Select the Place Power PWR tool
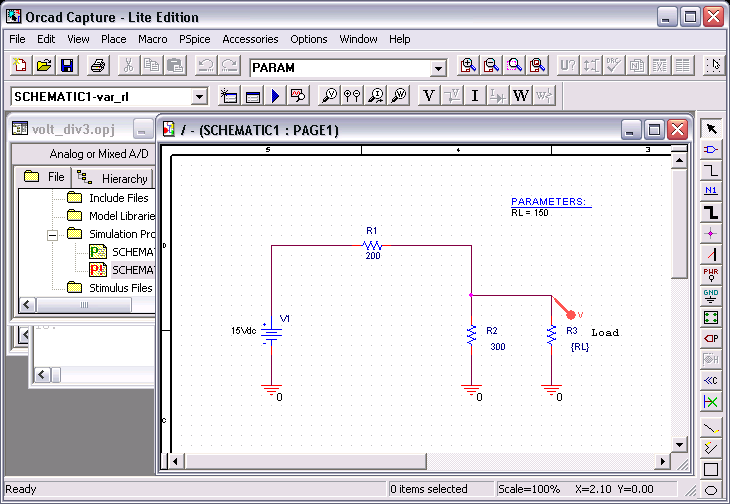The image size is (730, 504). [x=711, y=276]
